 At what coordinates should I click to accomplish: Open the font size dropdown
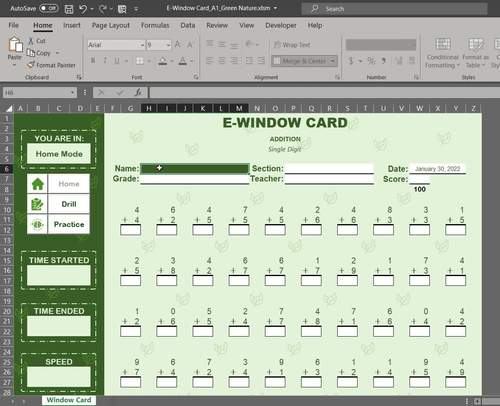pyautogui.click(x=168, y=45)
